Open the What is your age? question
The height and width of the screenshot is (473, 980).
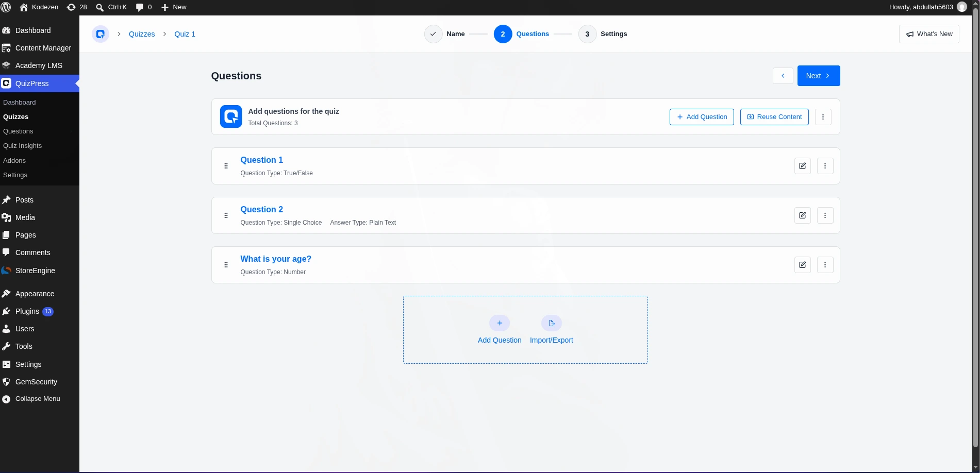[x=276, y=259]
